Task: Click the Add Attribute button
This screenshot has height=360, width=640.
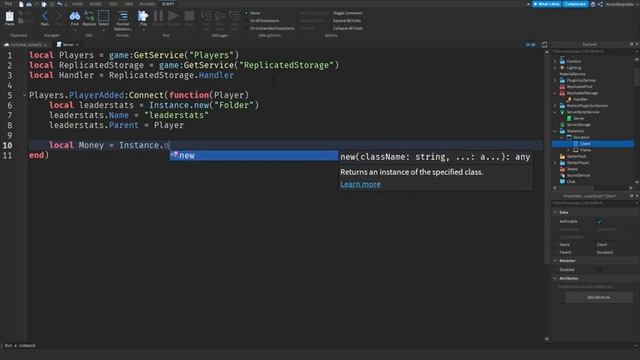Action: 599,298
